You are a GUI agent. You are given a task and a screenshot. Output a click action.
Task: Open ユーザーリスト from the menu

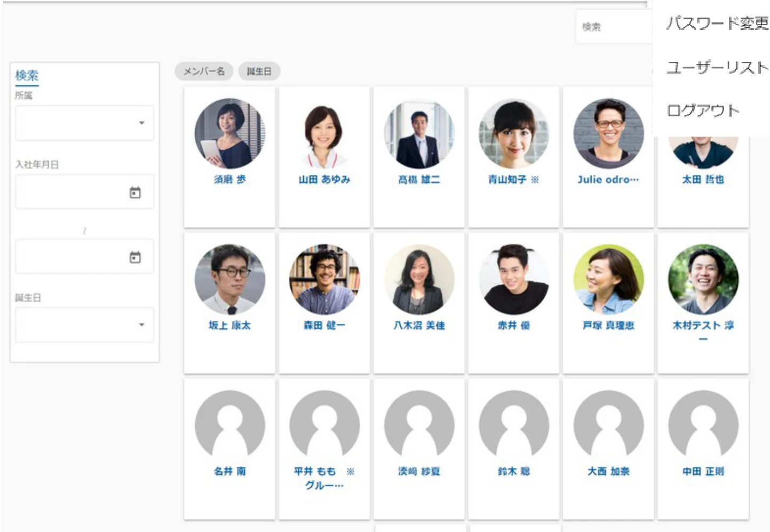[x=717, y=67]
